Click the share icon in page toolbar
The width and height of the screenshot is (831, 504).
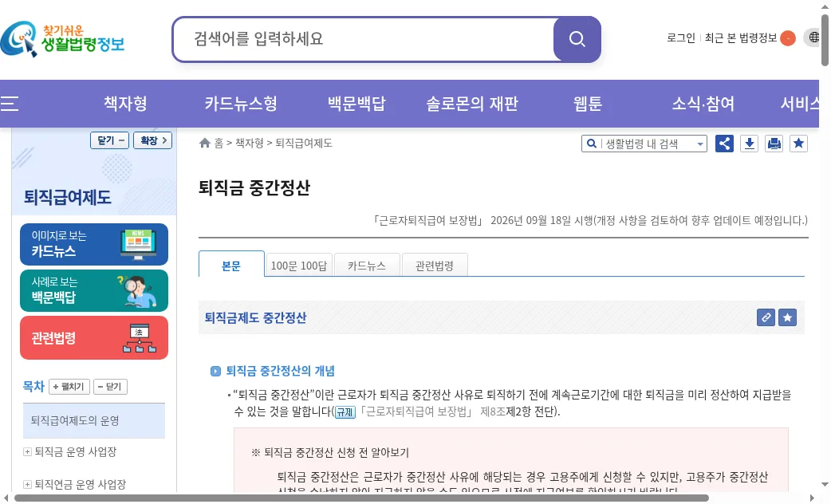click(724, 144)
